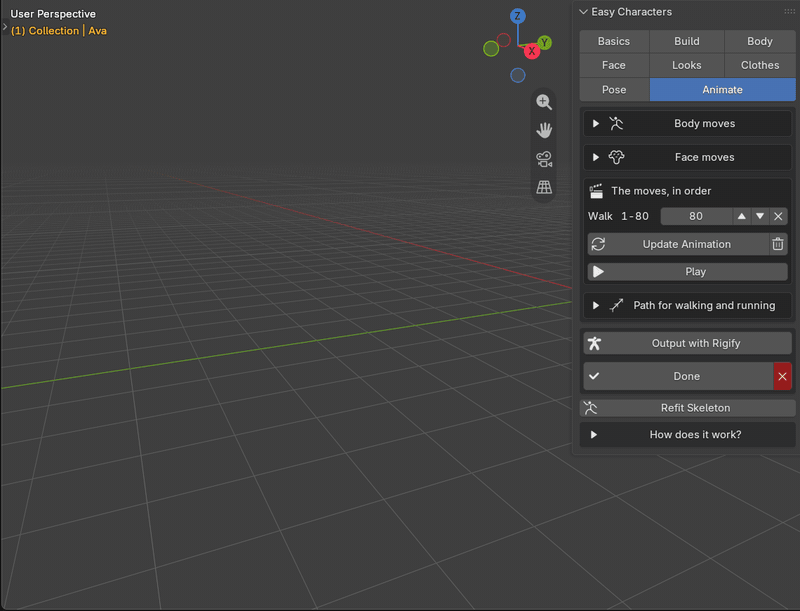Play the animation
Screen dimensions: 800x611
(x=687, y=272)
